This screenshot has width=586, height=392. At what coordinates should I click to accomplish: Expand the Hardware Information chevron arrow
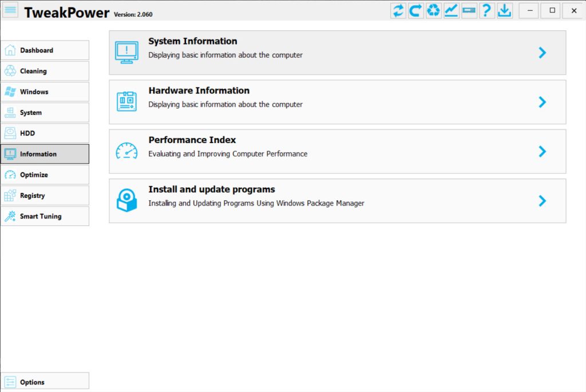543,102
